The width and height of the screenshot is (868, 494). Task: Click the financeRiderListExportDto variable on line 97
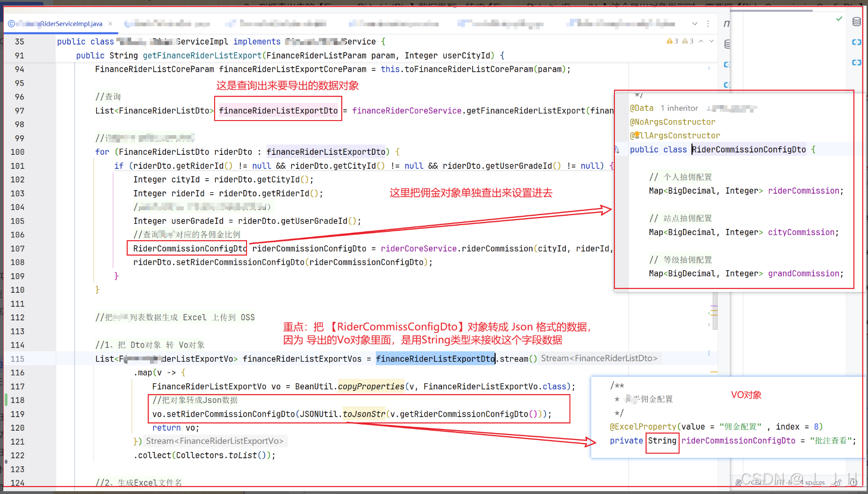click(x=278, y=111)
